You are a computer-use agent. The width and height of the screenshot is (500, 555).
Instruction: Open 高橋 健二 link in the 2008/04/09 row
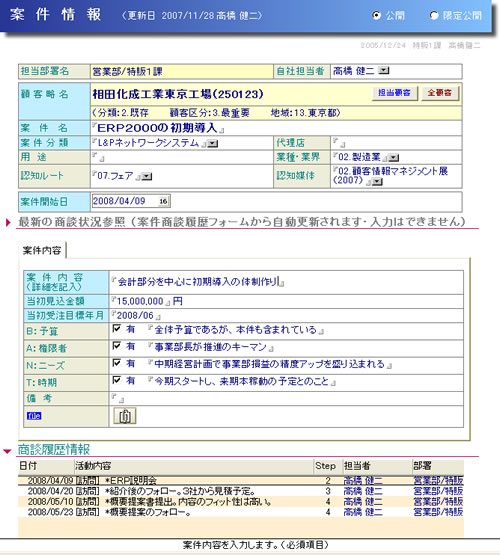click(x=363, y=480)
